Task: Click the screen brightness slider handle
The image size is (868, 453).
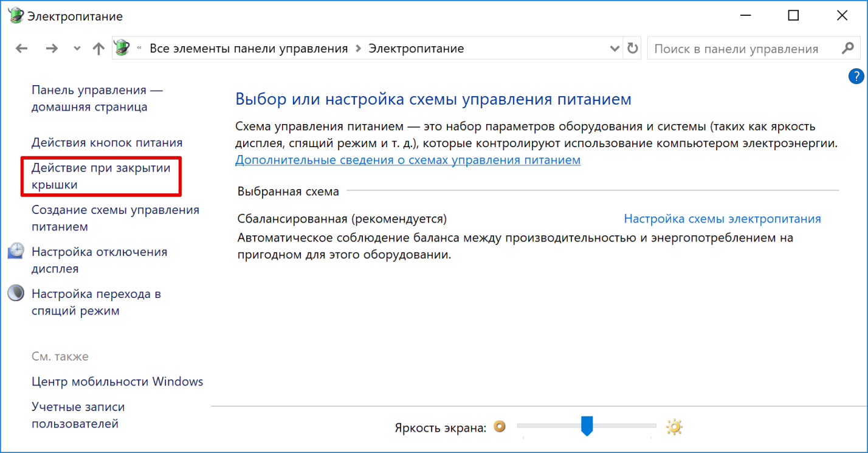Action: click(x=587, y=426)
